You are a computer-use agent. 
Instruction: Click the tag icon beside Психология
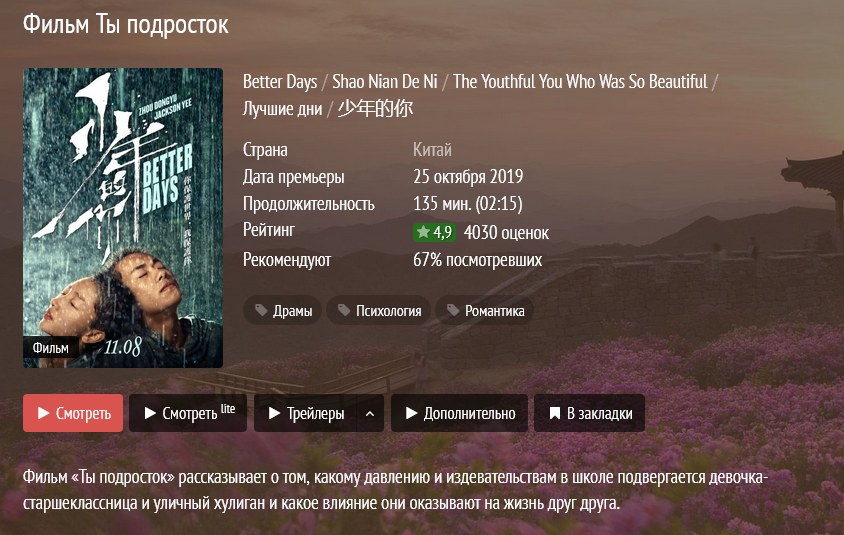[x=344, y=310]
